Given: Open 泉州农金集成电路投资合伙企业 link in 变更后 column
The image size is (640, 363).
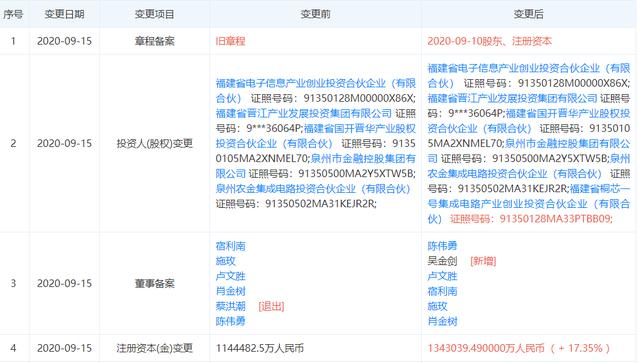Looking at the screenshot, I should [529, 166].
